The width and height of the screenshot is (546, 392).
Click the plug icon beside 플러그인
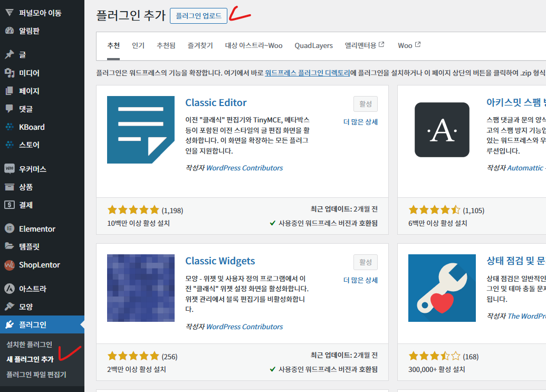coord(9,324)
